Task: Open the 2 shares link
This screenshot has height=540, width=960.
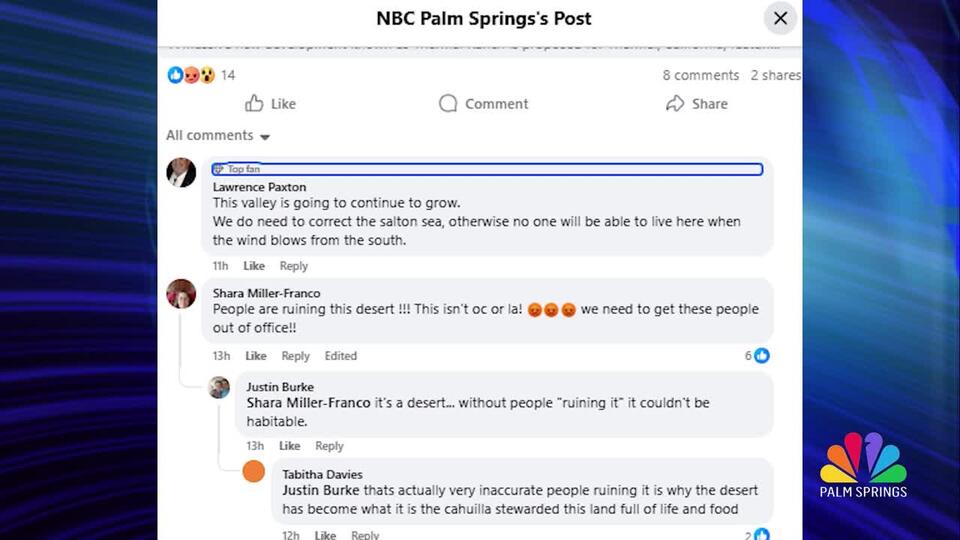Action: pyautogui.click(x=775, y=75)
